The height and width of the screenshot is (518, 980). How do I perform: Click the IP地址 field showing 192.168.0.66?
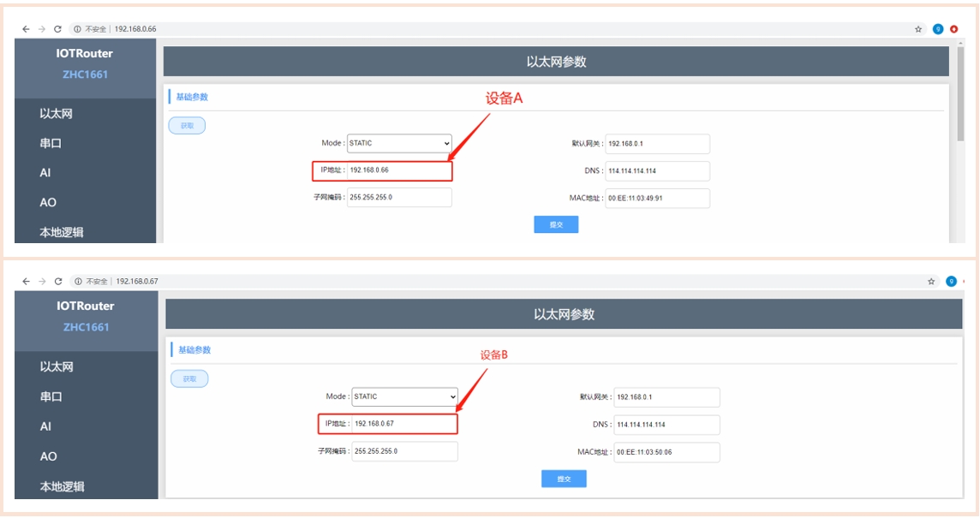click(x=398, y=170)
